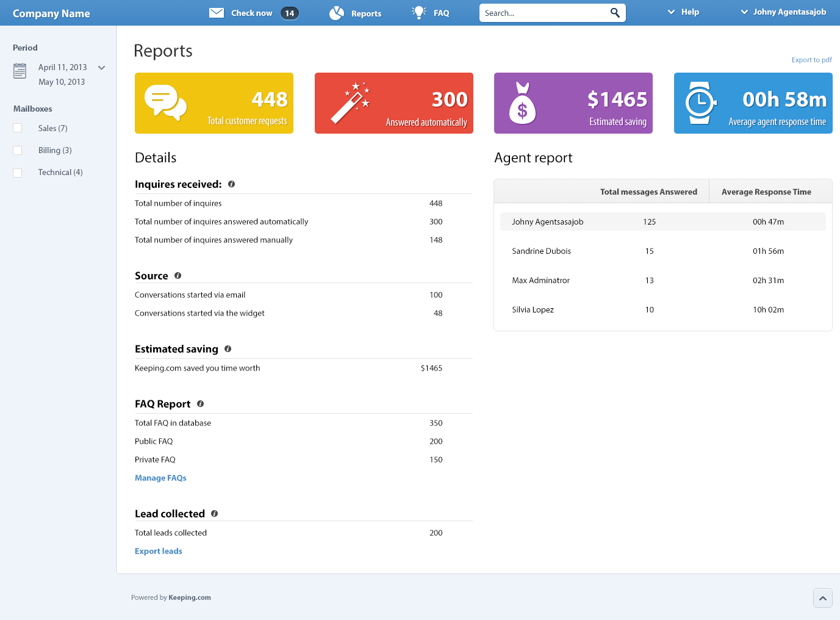Click the Sales (7) mailbox label

tap(52, 128)
